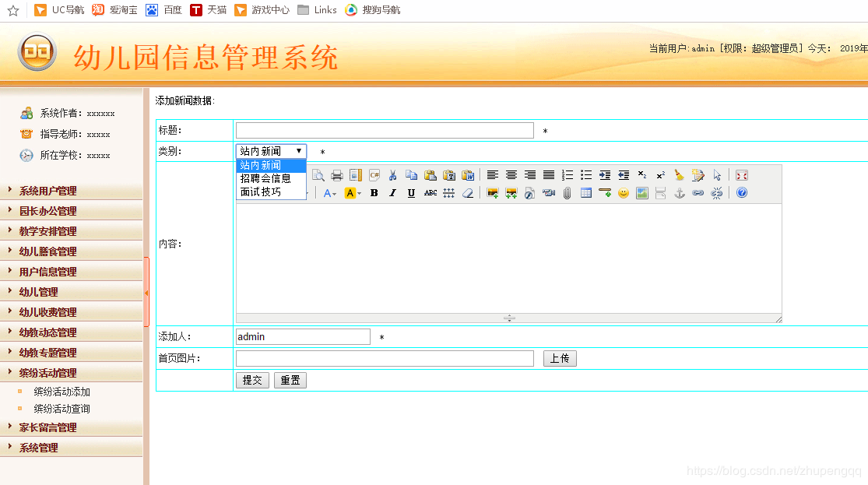This screenshot has width=868, height=485.
Task: Click the print preview icon in editor toolbar
Action: [318, 175]
